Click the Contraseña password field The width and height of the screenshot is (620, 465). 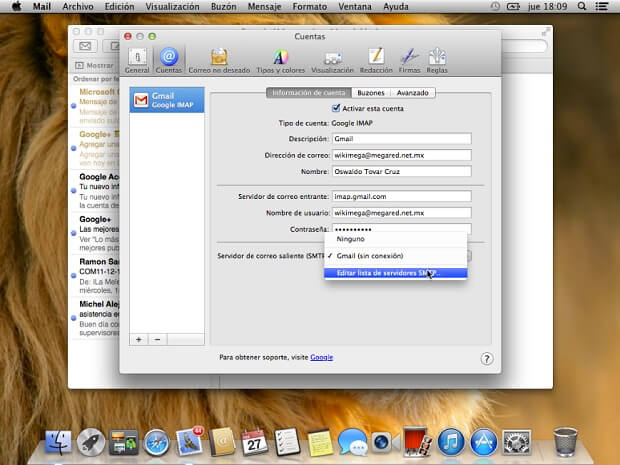[x=402, y=228]
